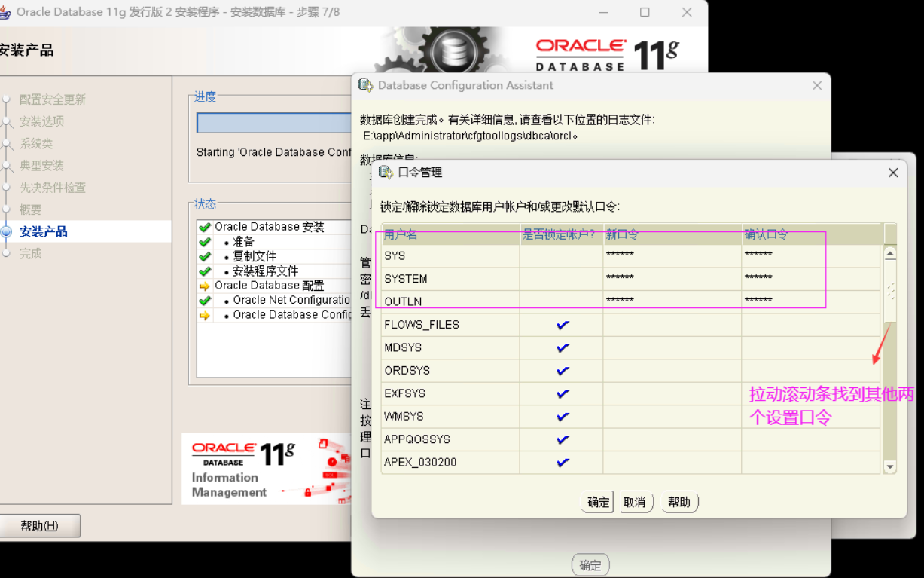924x578 pixels.
Task: Unlock the FLOWS_FILES account checkmark
Action: pyautogui.click(x=562, y=325)
